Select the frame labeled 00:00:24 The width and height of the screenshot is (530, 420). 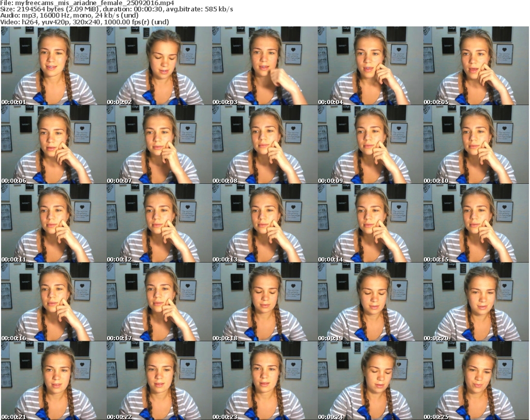tap(370, 381)
